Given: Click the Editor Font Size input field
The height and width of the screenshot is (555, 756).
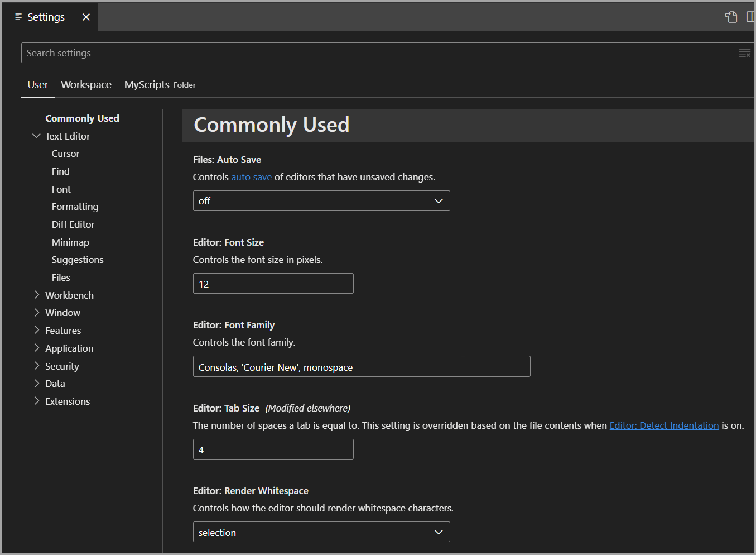Looking at the screenshot, I should 273,283.
